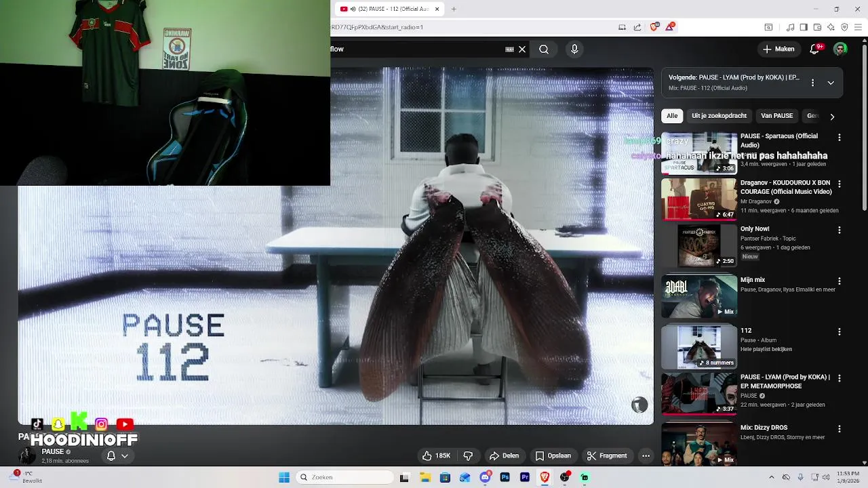Close the PAUSE - 112 browser tab
Screen dimensions: 868x488
click(437, 9)
